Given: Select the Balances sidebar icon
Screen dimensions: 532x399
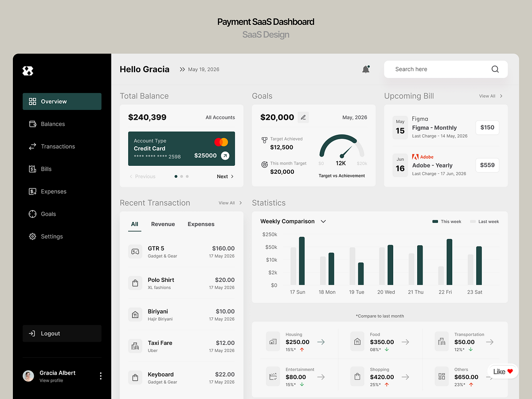Looking at the screenshot, I should [32, 124].
